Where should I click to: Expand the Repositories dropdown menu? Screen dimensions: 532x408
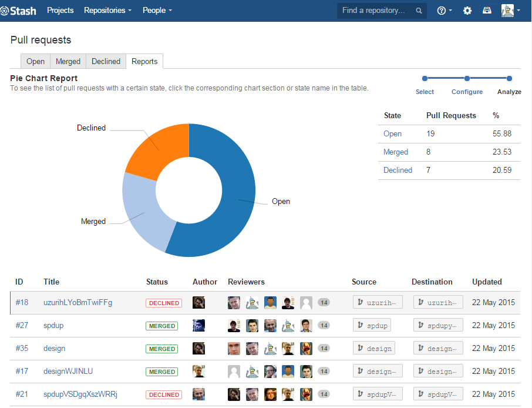[x=107, y=11]
